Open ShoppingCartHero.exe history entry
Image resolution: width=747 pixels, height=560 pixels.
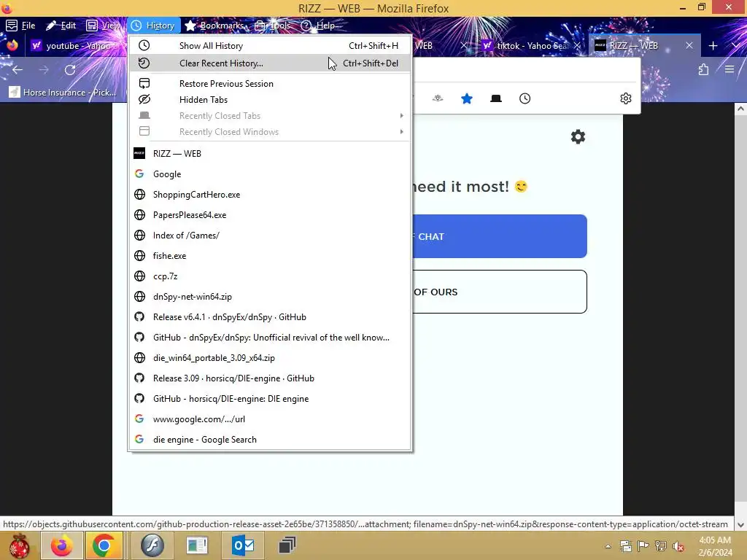point(270,195)
